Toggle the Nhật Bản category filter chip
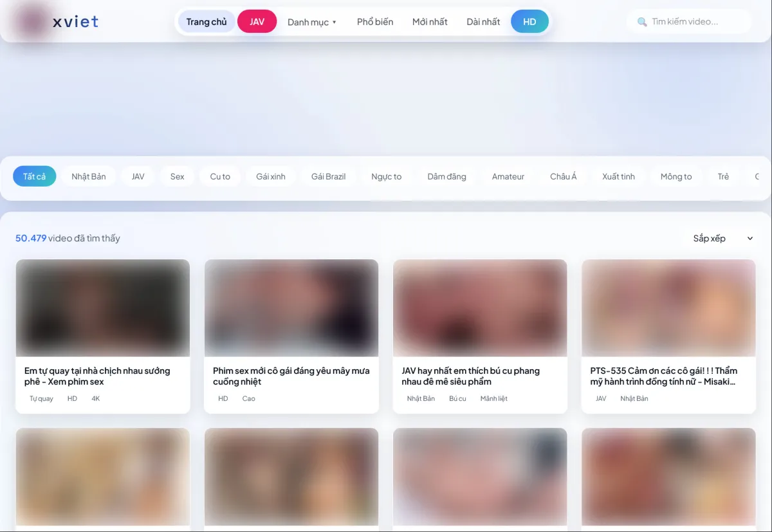 89,176
